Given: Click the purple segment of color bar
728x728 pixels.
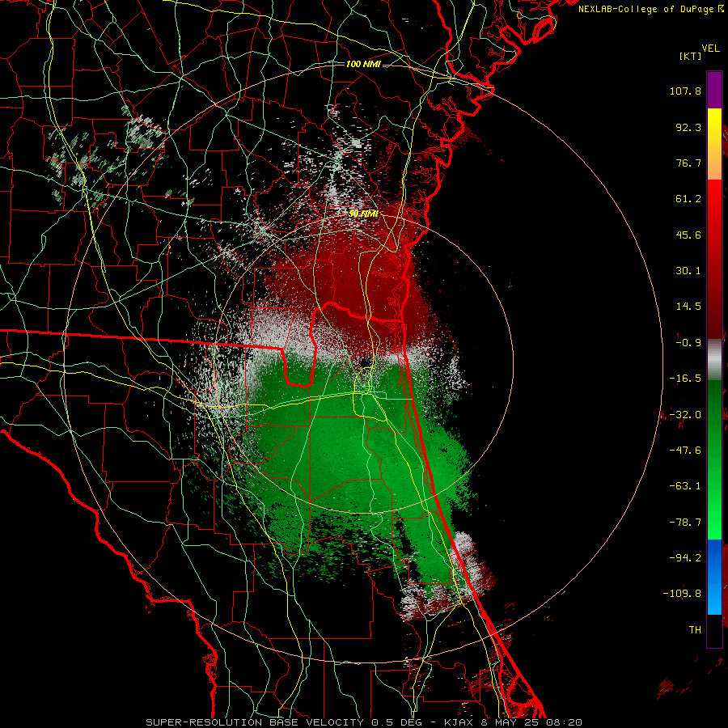Looking at the screenshot, I should (714, 91).
